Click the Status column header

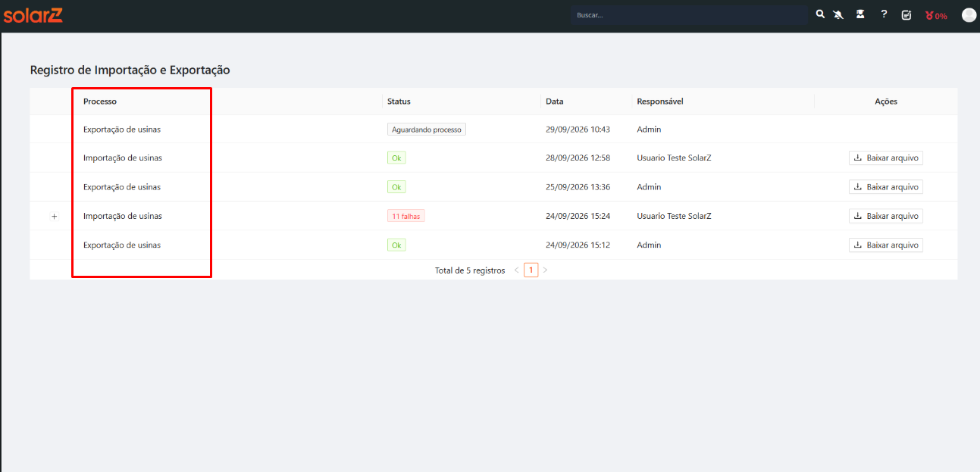(x=399, y=102)
